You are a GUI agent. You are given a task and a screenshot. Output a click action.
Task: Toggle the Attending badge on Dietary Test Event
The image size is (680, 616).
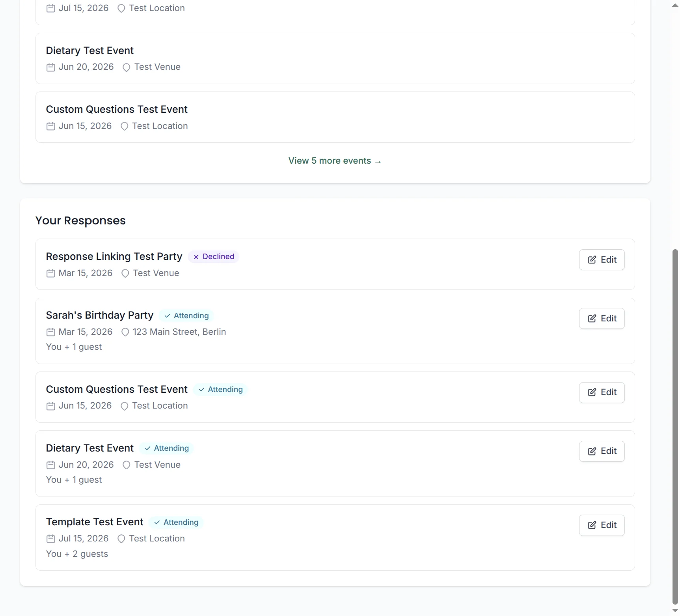click(x=166, y=448)
